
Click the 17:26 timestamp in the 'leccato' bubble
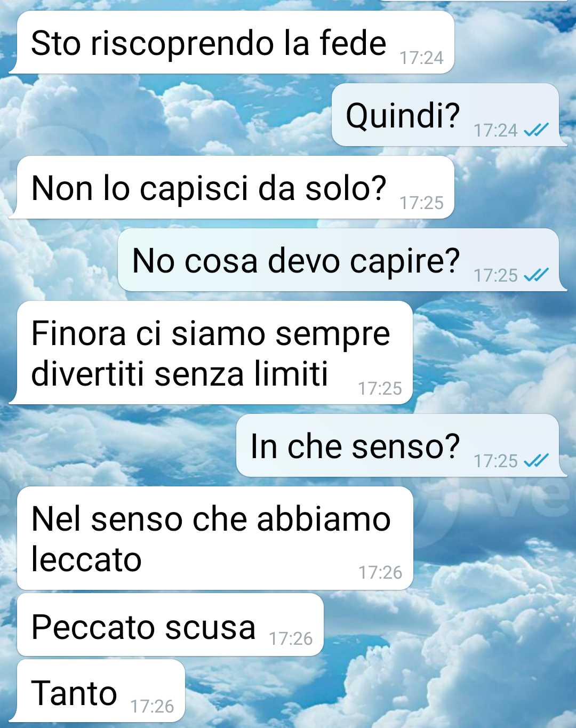click(380, 572)
